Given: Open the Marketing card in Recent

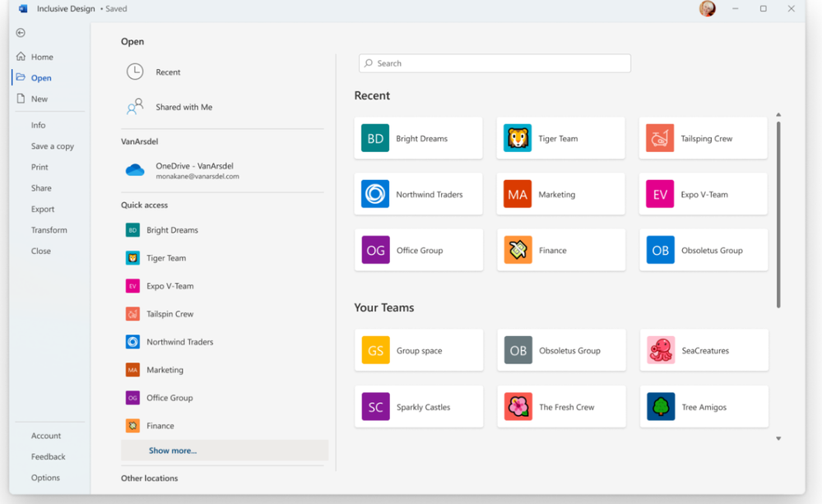Looking at the screenshot, I should [561, 194].
